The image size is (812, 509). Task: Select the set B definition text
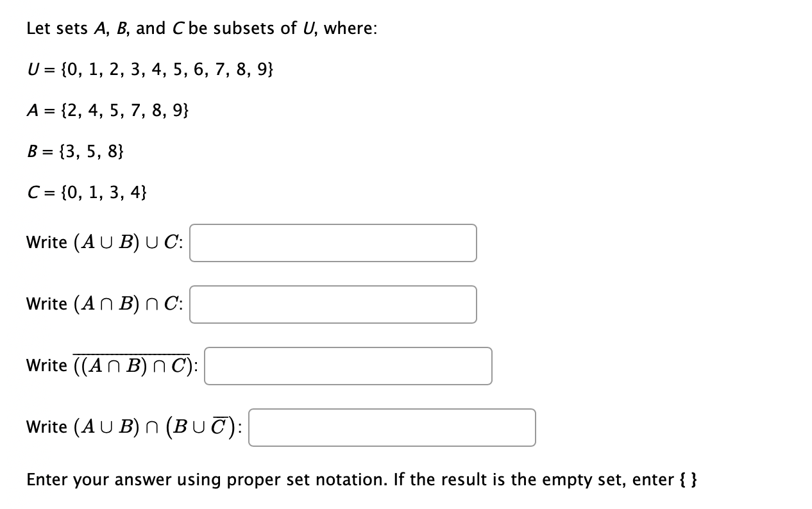coord(76,152)
